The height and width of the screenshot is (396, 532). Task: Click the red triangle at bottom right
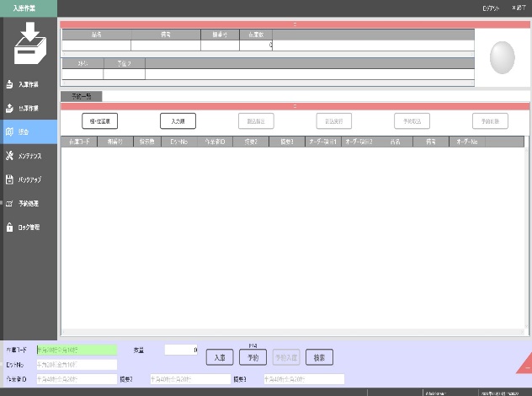click(x=524, y=364)
